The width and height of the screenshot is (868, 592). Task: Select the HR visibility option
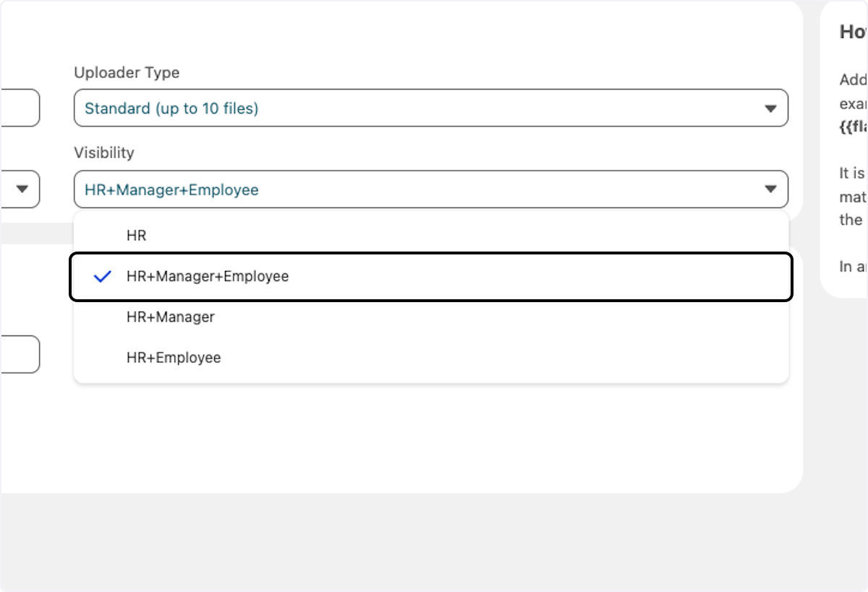pos(137,234)
